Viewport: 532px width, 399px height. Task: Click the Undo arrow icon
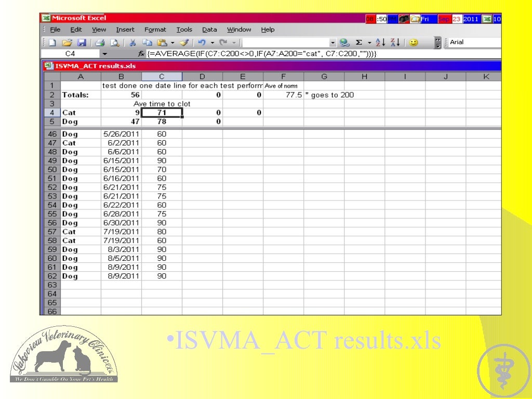tap(202, 43)
